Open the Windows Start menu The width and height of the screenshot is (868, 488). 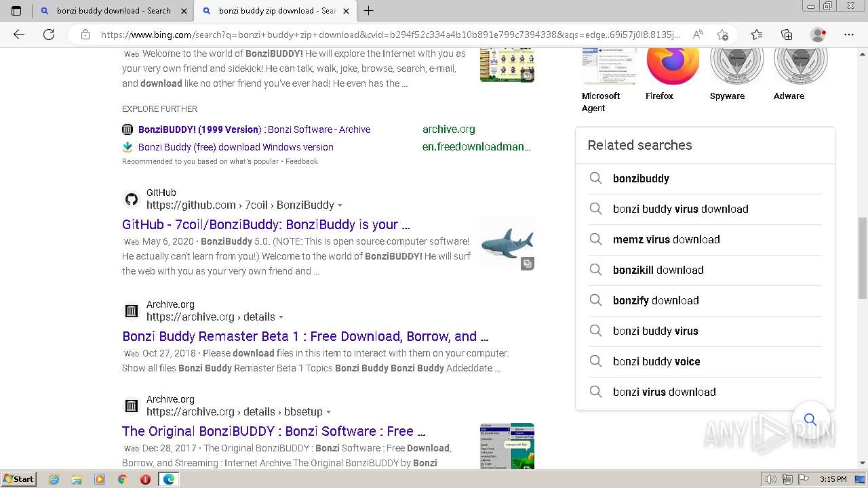pyautogui.click(x=19, y=479)
